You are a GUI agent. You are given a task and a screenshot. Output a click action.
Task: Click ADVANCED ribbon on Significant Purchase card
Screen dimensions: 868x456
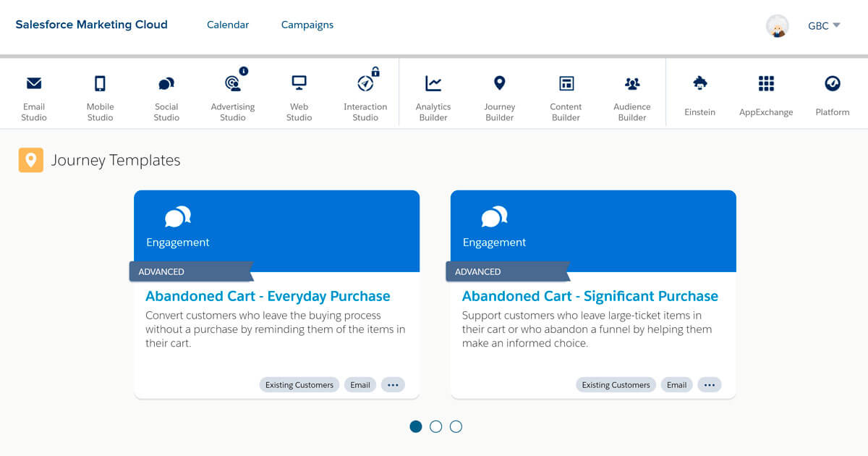pos(508,271)
